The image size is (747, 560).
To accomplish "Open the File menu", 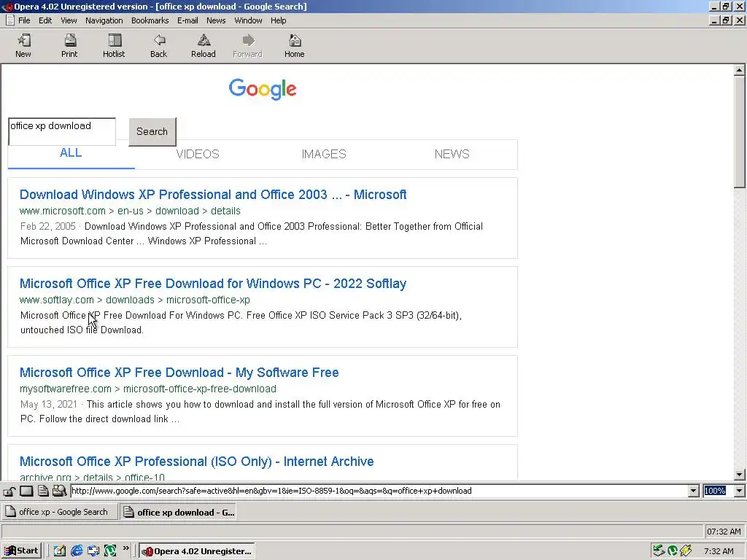I will 24,20.
